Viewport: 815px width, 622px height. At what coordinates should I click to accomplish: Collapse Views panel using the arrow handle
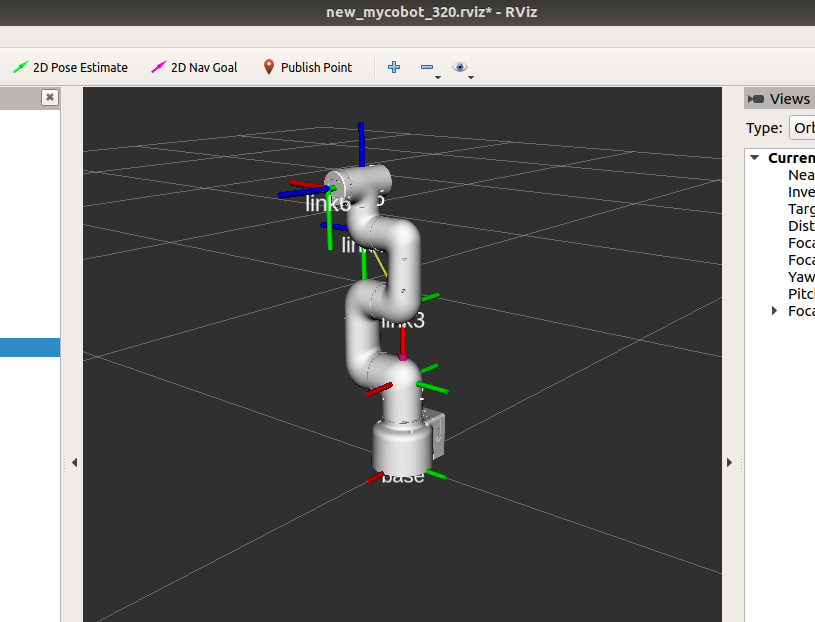pyautogui.click(x=729, y=462)
